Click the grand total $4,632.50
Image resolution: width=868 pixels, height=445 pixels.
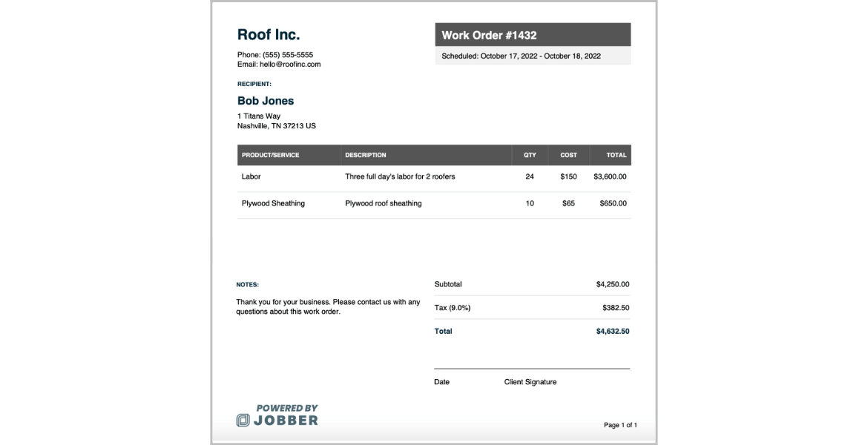pos(613,332)
